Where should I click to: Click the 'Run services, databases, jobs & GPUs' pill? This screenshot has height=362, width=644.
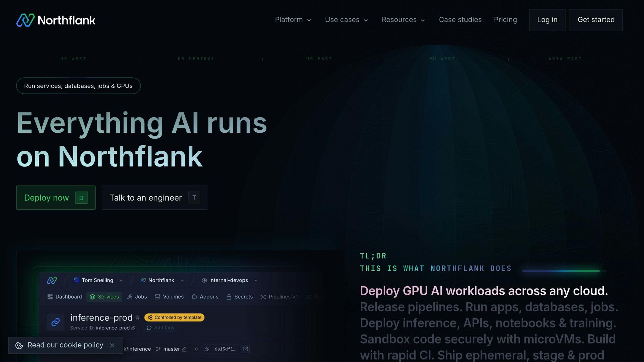(78, 86)
